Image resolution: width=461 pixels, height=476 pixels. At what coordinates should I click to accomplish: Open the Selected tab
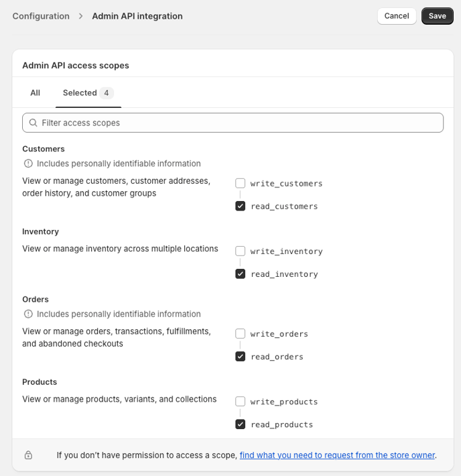tap(88, 93)
